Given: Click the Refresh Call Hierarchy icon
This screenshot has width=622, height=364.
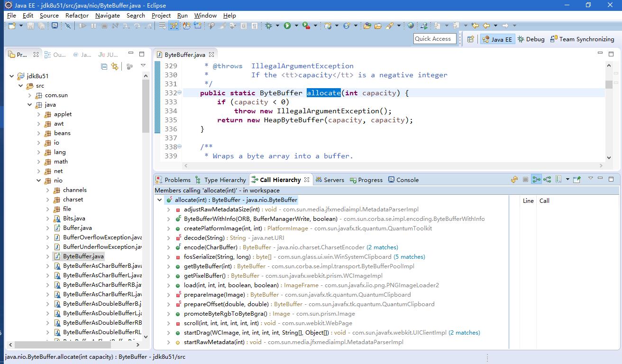Looking at the screenshot, I should tap(514, 179).
